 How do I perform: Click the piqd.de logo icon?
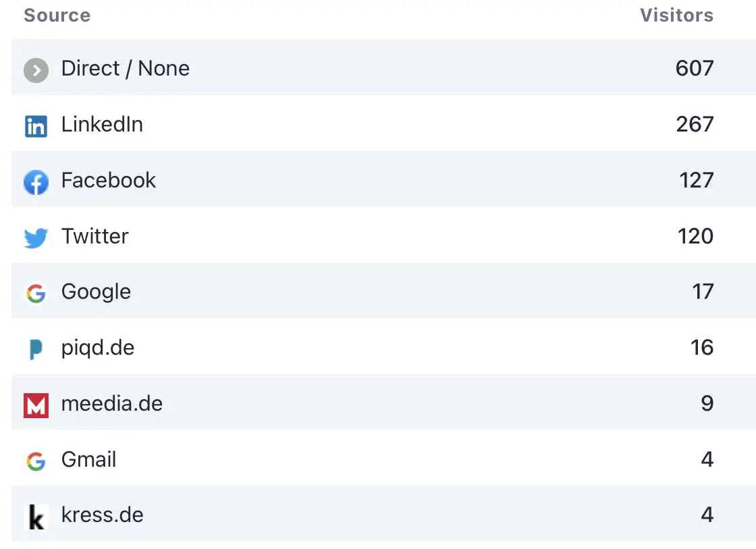click(36, 349)
